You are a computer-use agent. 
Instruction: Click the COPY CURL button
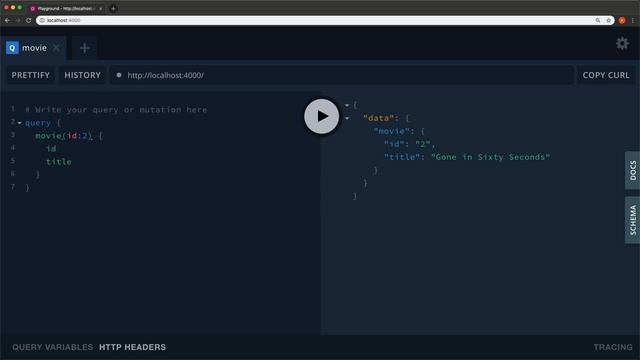606,75
